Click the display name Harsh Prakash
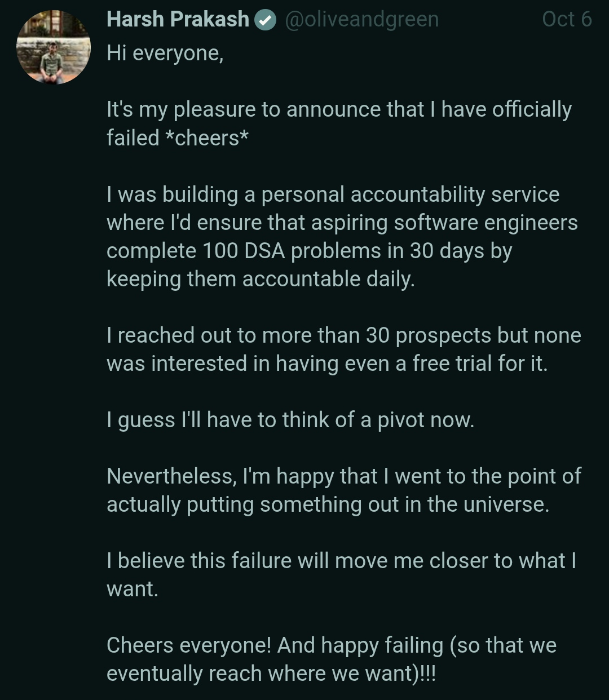The height and width of the screenshot is (700, 609). click(178, 20)
